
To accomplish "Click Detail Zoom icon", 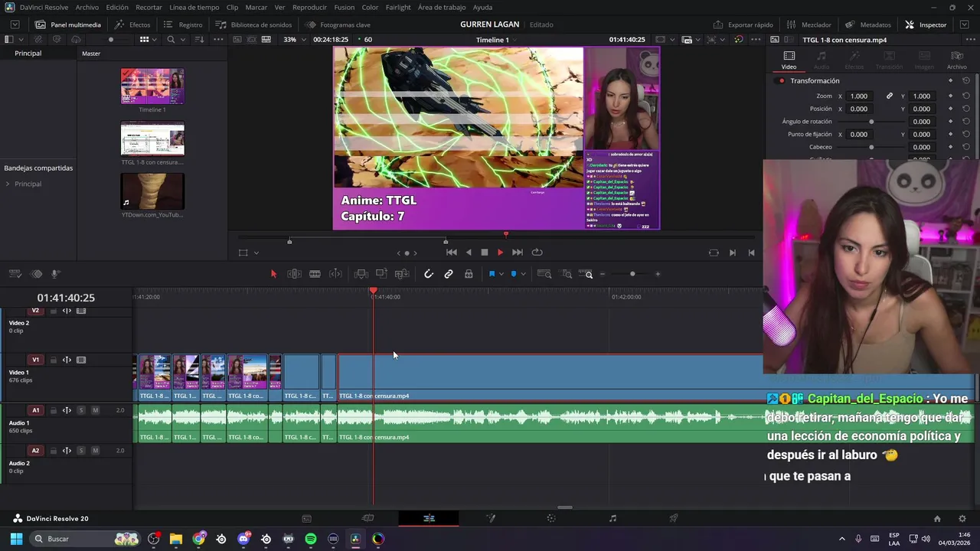I will pos(567,274).
